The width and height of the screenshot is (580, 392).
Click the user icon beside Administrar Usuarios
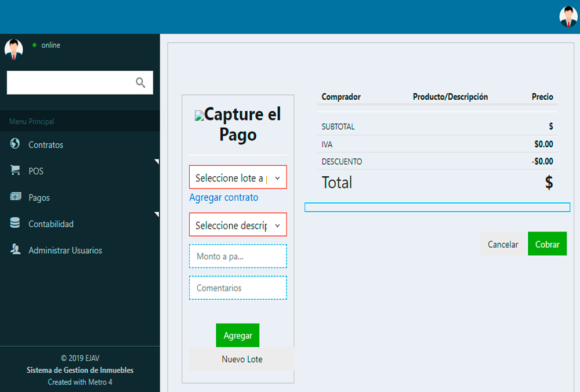coord(16,250)
